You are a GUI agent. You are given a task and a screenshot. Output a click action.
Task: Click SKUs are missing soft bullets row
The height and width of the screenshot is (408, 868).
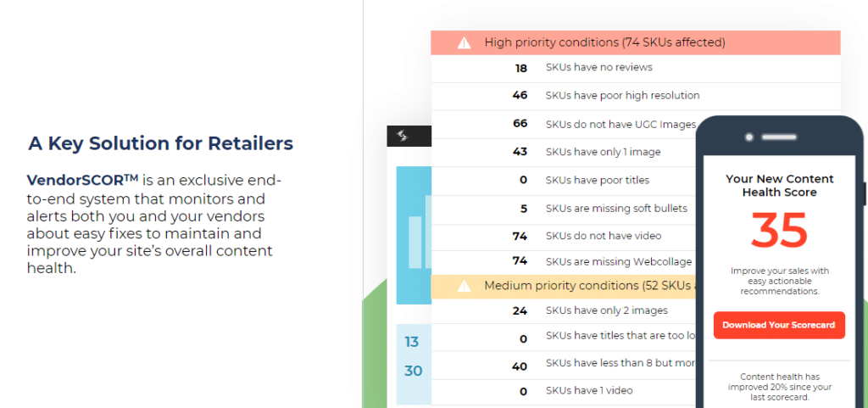(564, 210)
